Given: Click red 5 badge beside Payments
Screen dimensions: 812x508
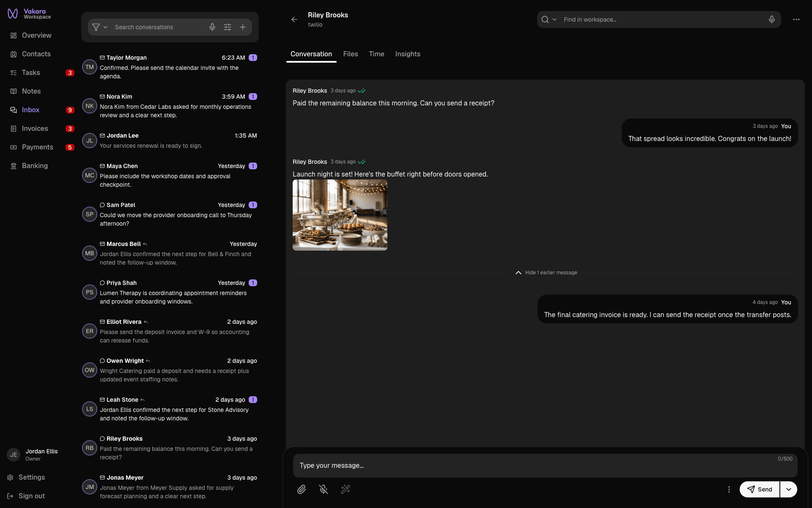Looking at the screenshot, I should coord(70,147).
